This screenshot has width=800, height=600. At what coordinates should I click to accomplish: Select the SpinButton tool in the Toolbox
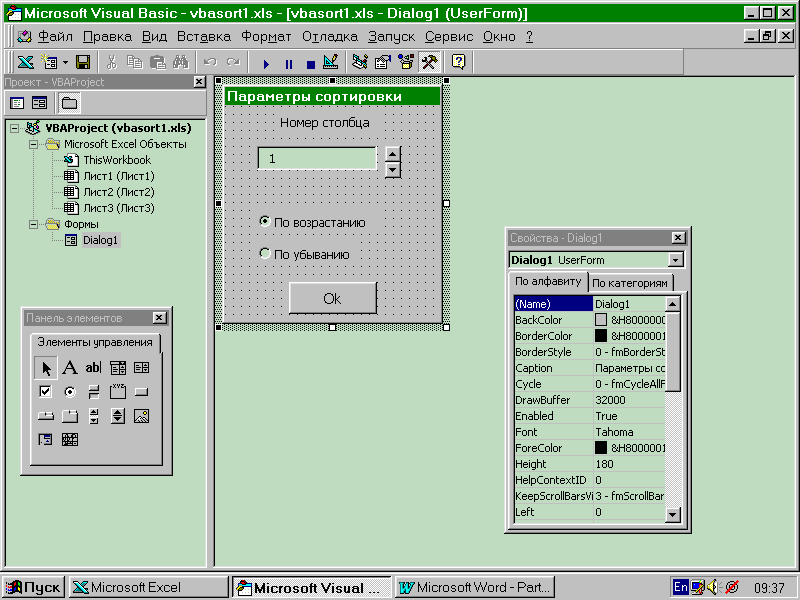tap(118, 416)
